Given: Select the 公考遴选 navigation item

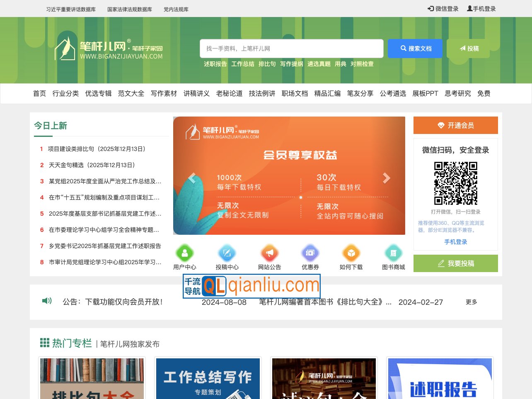Looking at the screenshot, I should pos(393,94).
